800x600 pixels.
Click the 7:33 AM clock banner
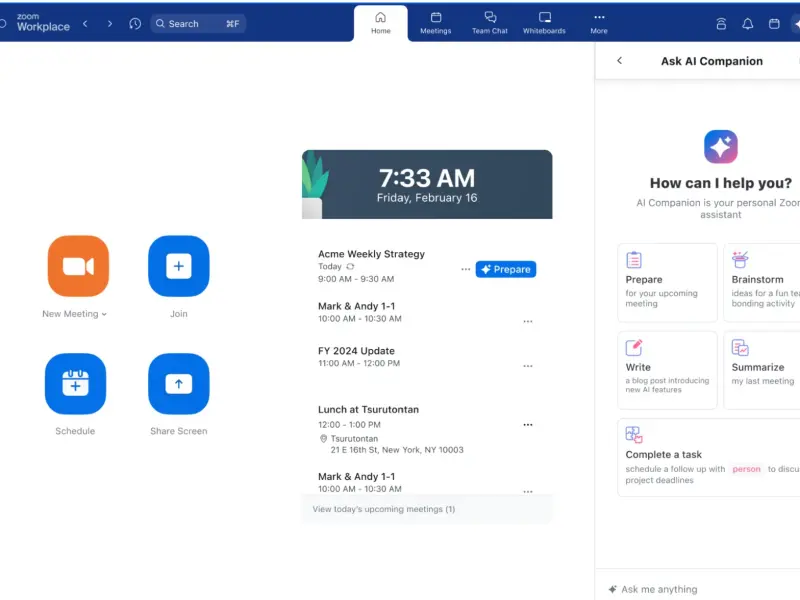point(427,184)
